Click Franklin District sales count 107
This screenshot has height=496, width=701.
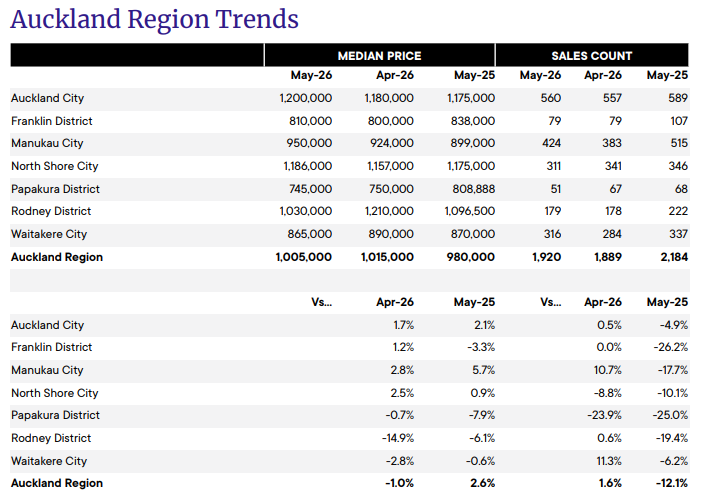(679, 121)
